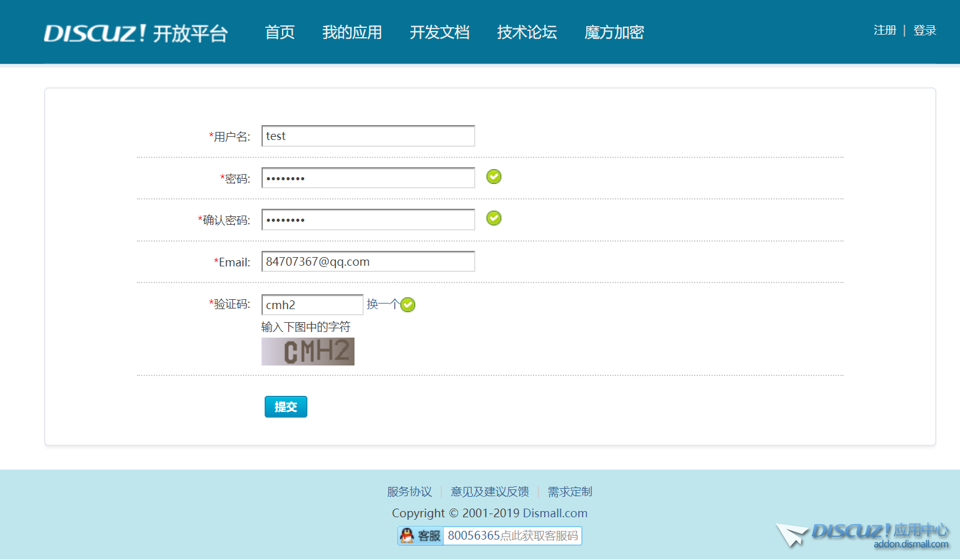The width and height of the screenshot is (960, 560).
Task: Click the Discuz! 开放平台 logo
Action: pos(136,33)
